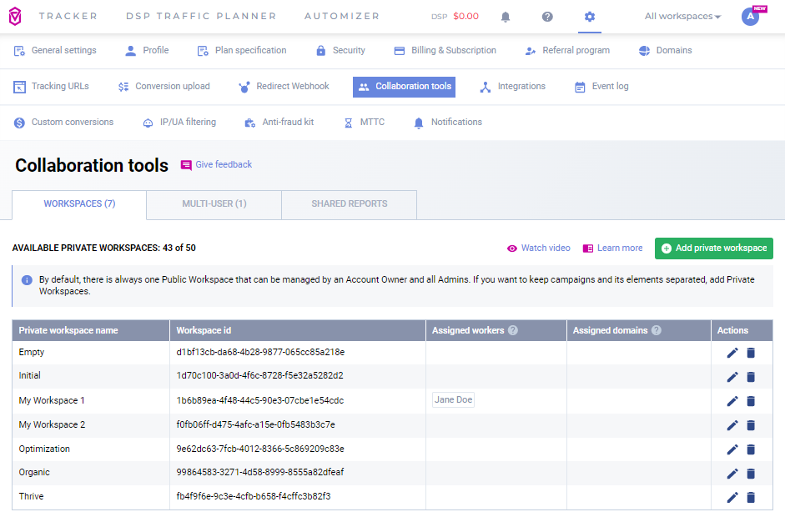Click the Watch video link
Image resolution: width=785 pixels, height=532 pixels.
click(x=539, y=248)
